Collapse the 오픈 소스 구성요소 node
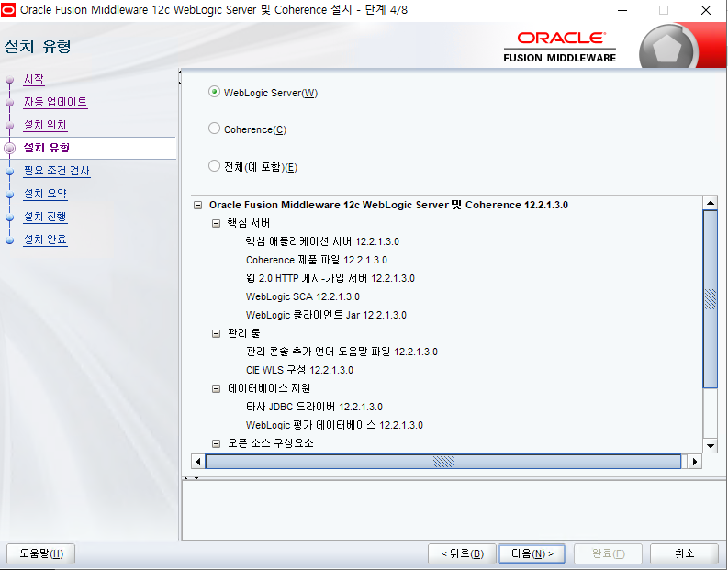The width and height of the screenshot is (728, 570). coord(216,443)
